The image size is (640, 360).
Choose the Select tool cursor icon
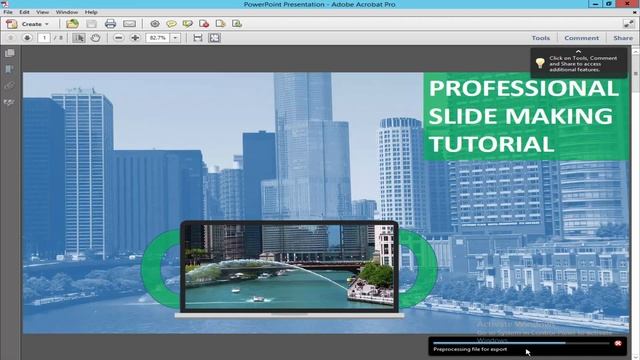pos(78,38)
